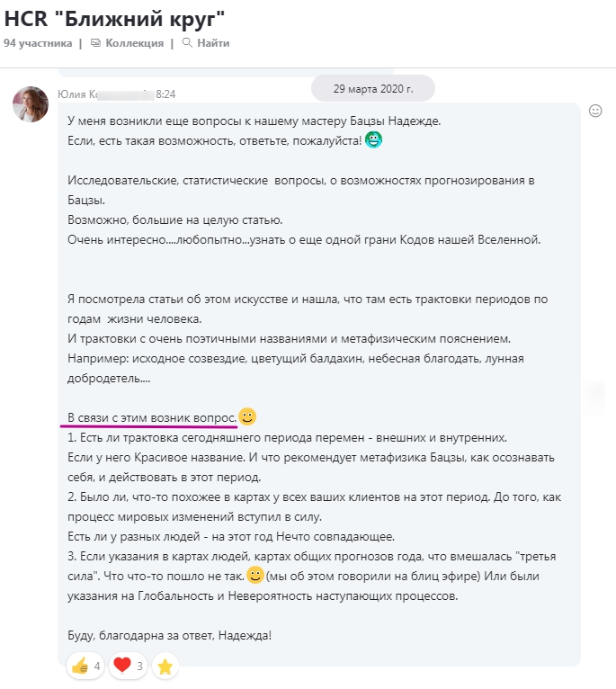This screenshot has width=616, height=689.
Task: Click the line 'Буду, благодарна за ответ, Надежда!'
Action: 170,635
